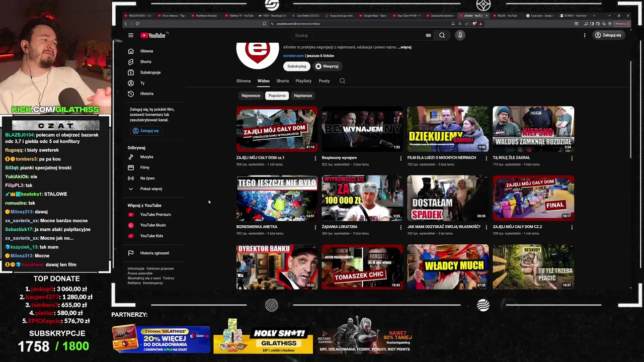Select the Popularne sort chip
Screen dimensions: 644x362
pos(277,96)
